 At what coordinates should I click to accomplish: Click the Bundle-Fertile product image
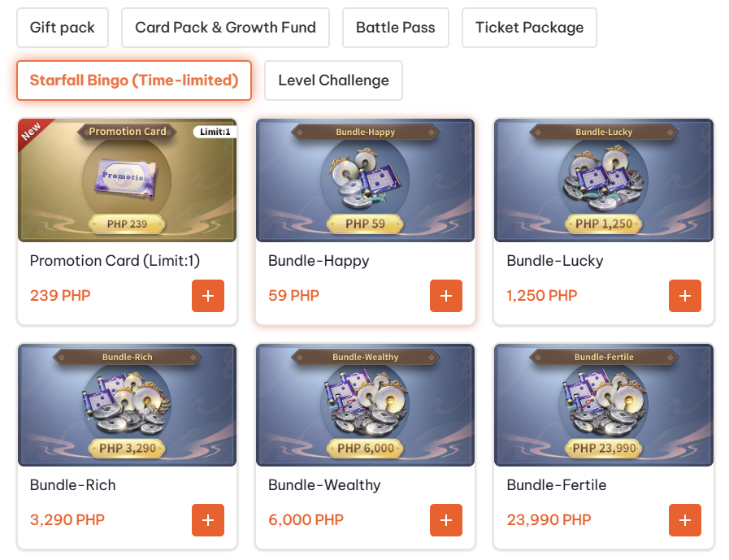pyautogui.click(x=604, y=405)
